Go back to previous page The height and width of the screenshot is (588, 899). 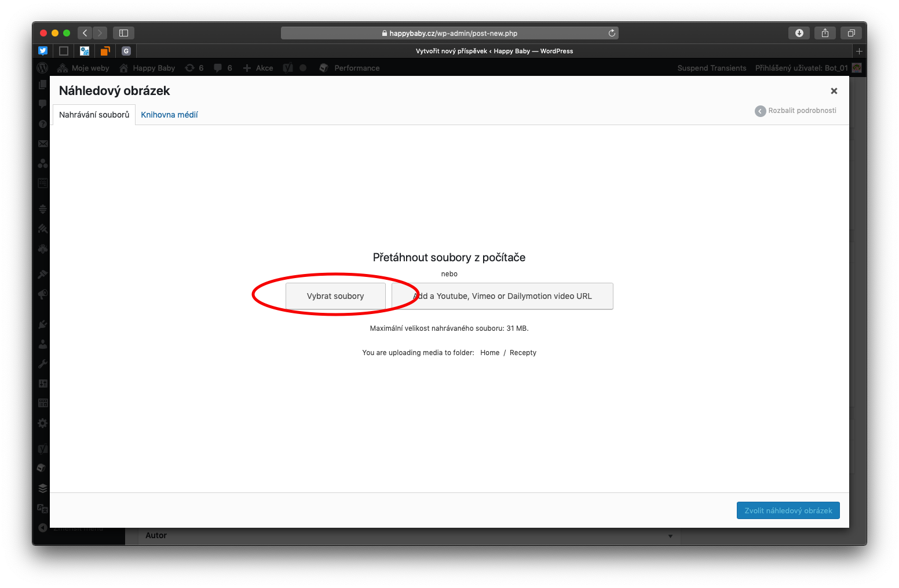pyautogui.click(x=85, y=33)
